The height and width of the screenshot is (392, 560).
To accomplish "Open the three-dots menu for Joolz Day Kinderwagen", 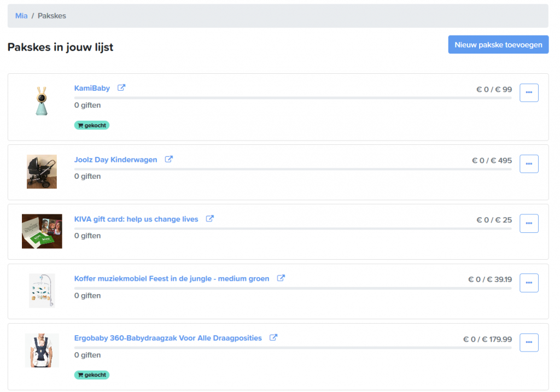I will (x=529, y=164).
